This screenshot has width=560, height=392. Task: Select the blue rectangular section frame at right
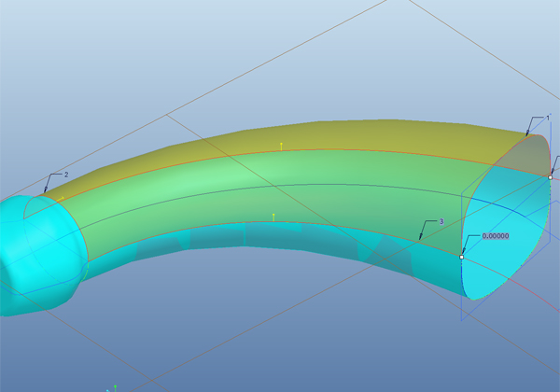[x=463, y=299]
